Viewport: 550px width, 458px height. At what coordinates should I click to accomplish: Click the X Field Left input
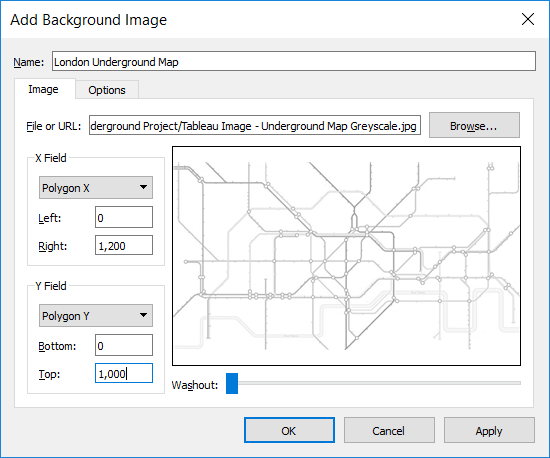124,217
